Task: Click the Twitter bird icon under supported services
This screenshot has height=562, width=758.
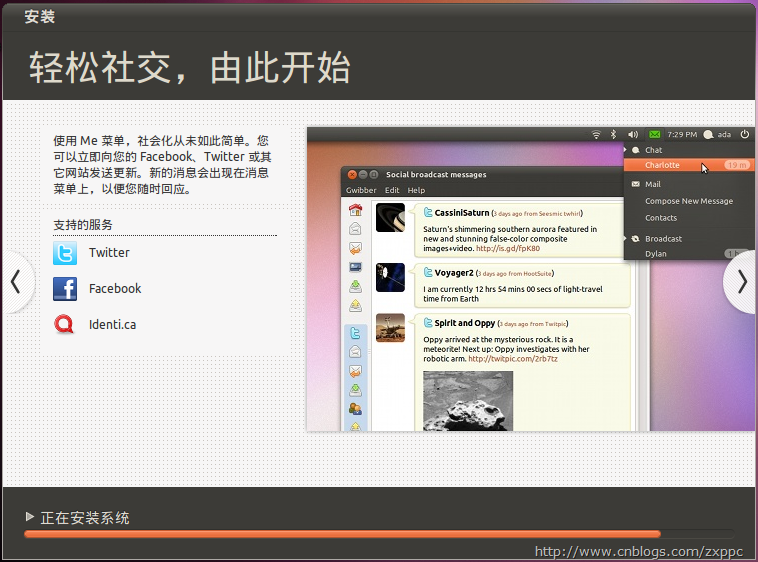Action: (x=65, y=253)
